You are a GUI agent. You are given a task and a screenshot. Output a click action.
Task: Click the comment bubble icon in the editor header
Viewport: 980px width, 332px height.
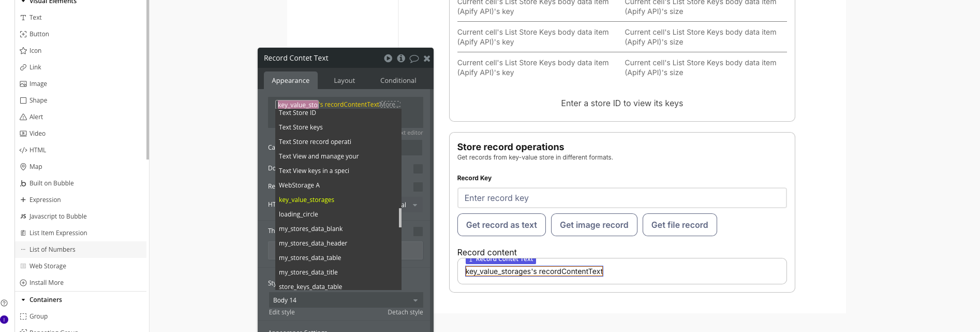[x=414, y=59]
